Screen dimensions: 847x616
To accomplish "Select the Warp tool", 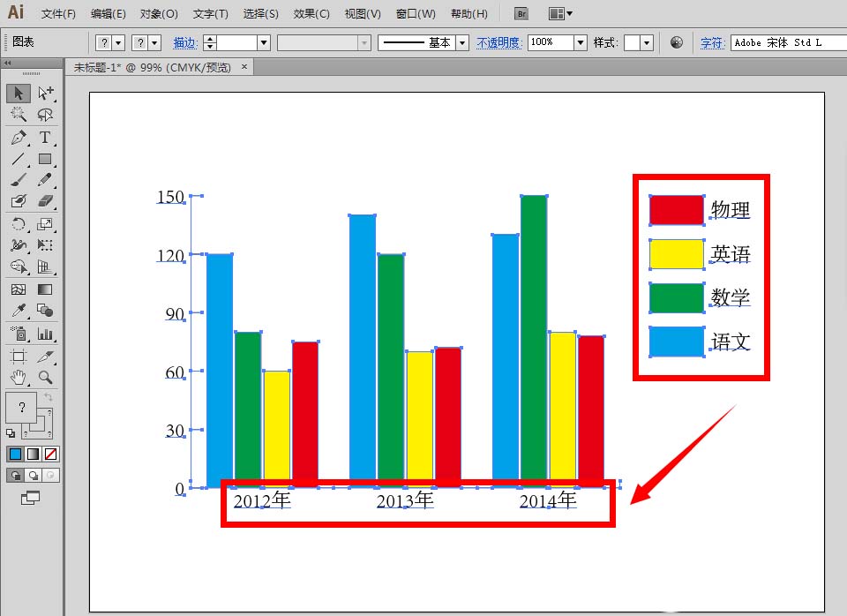I will coord(19,245).
